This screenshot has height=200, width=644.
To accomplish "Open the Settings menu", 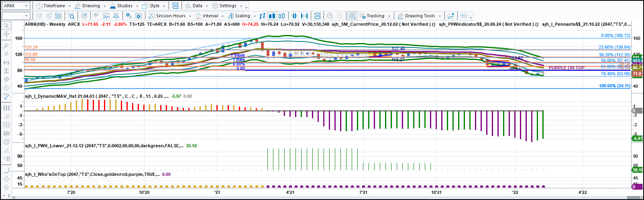I will (227, 6).
